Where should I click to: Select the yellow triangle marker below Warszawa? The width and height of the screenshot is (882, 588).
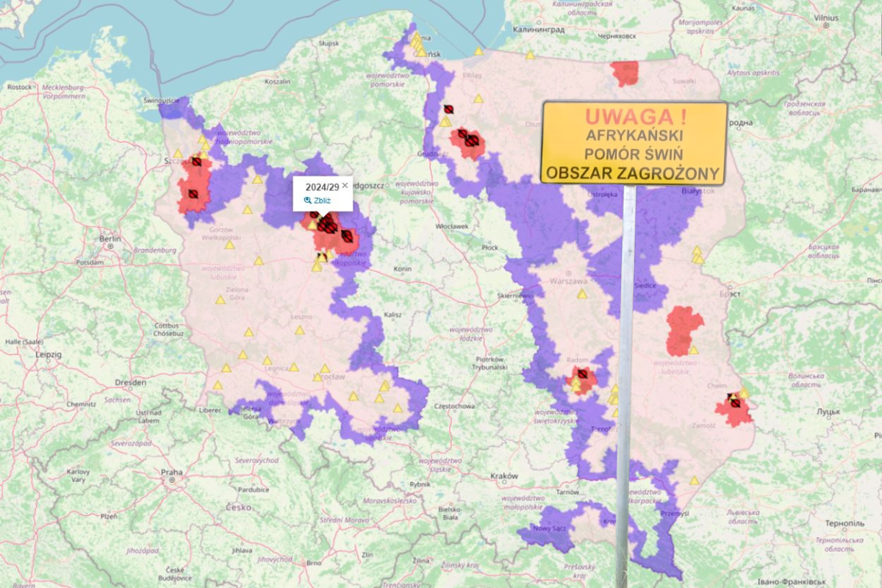point(582,294)
